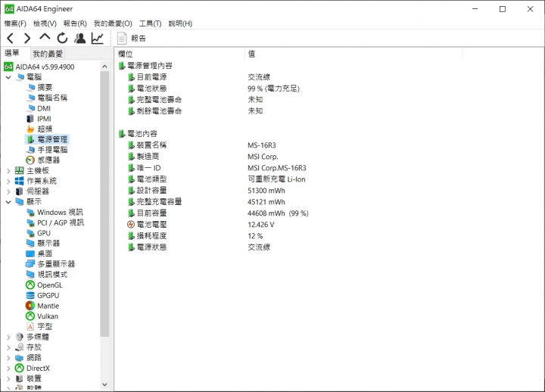Select the 完整充電容量 row

207,201
